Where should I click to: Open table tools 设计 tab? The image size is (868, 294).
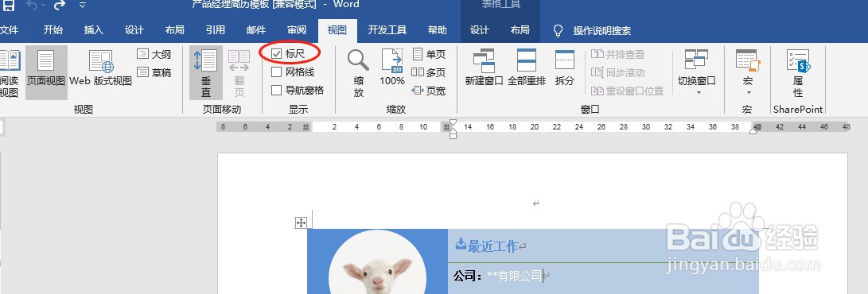[x=480, y=30]
